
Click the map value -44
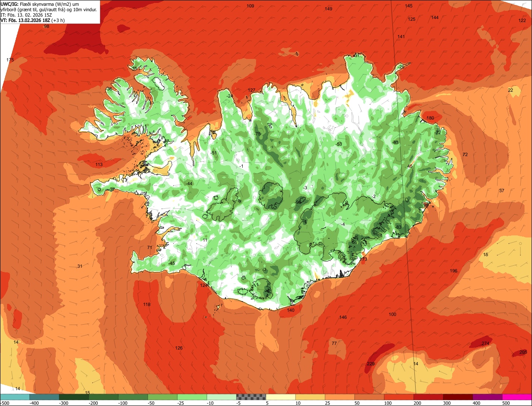coord(189,183)
